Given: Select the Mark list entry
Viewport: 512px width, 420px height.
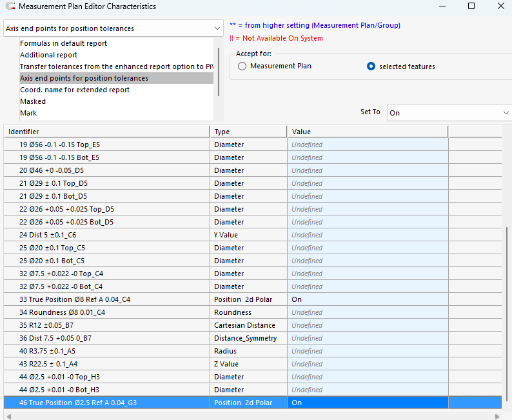Looking at the screenshot, I should point(28,113).
